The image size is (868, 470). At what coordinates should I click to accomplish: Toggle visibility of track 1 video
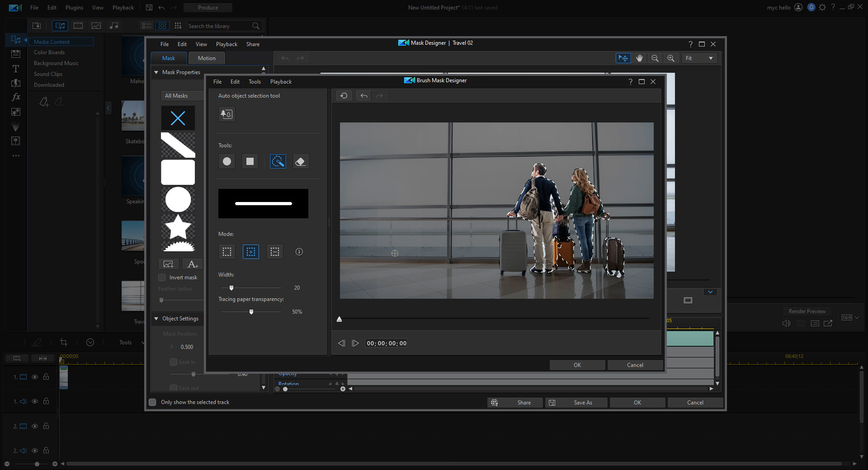pos(35,377)
